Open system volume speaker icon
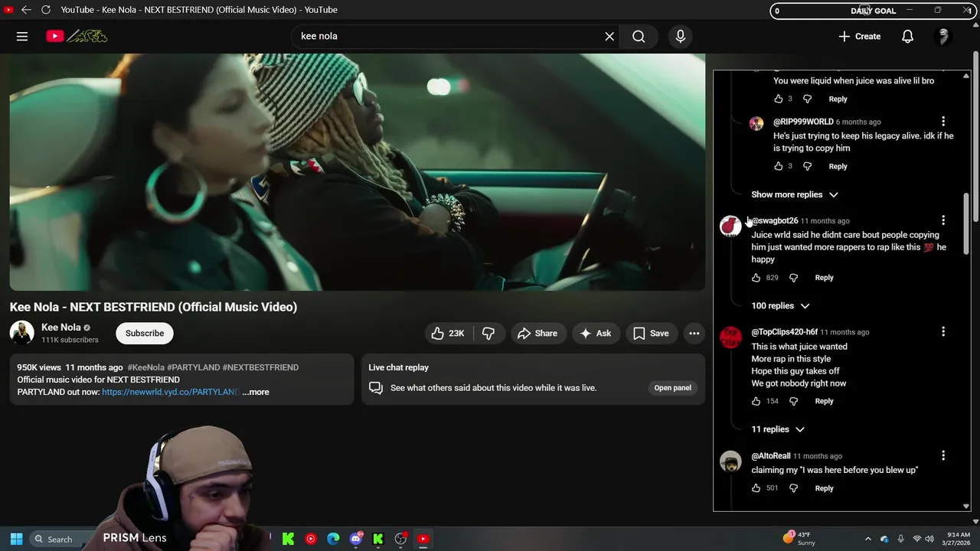This screenshot has height=551, width=980. pyautogui.click(x=929, y=539)
